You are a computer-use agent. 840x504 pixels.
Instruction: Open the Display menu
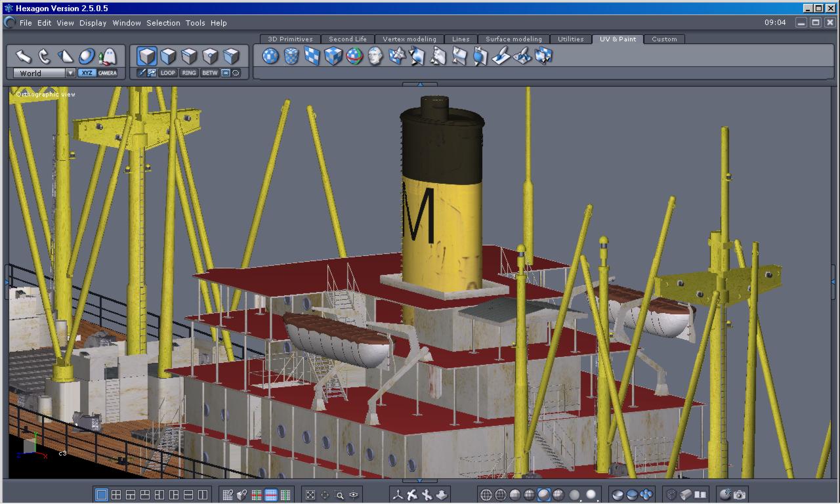coord(93,23)
